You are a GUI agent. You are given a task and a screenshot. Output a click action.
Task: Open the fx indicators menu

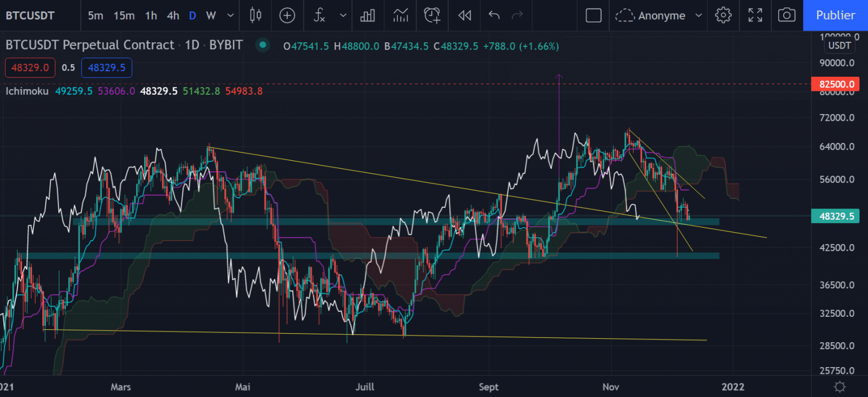point(320,15)
